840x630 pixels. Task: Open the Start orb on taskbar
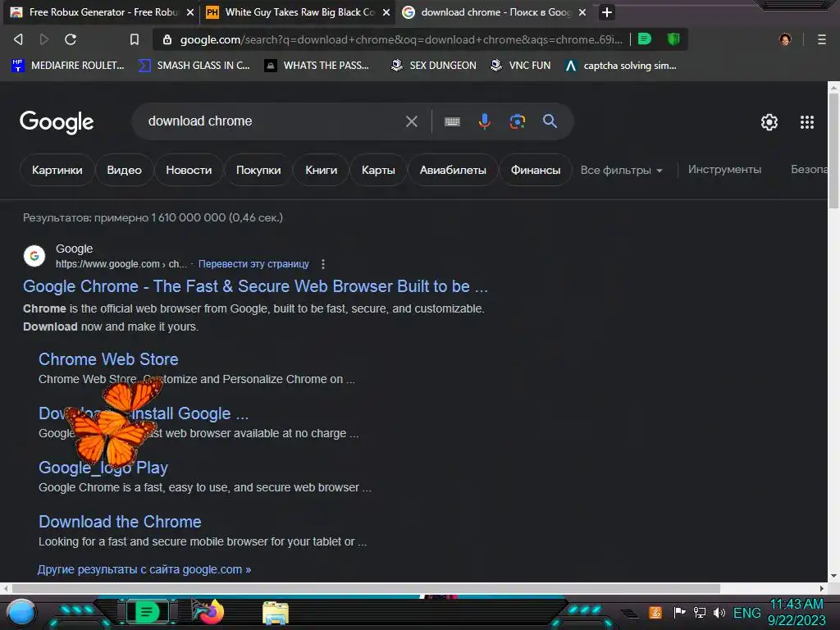pos(21,613)
